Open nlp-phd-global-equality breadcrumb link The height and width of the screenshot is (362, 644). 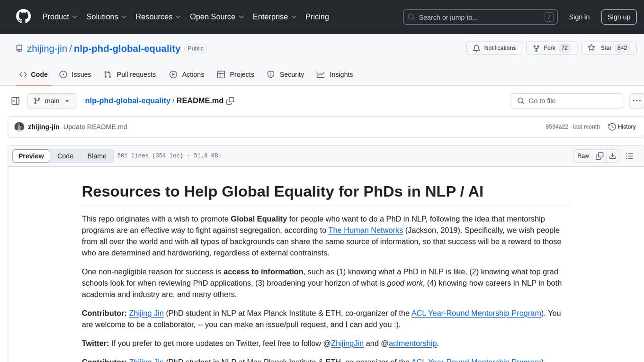coord(127,100)
